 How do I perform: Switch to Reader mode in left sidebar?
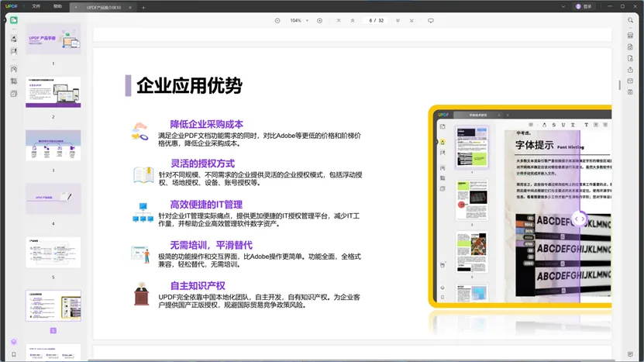pos(13,20)
